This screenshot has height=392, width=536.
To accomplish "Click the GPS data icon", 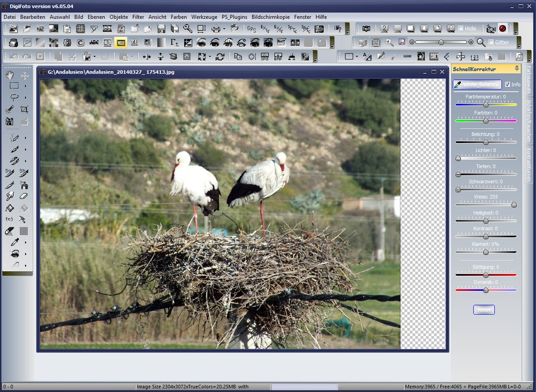I will [x=251, y=29].
